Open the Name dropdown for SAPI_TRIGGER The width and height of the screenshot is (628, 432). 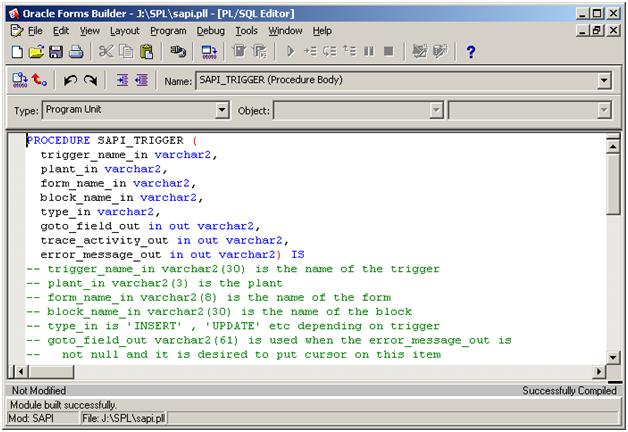click(x=604, y=80)
